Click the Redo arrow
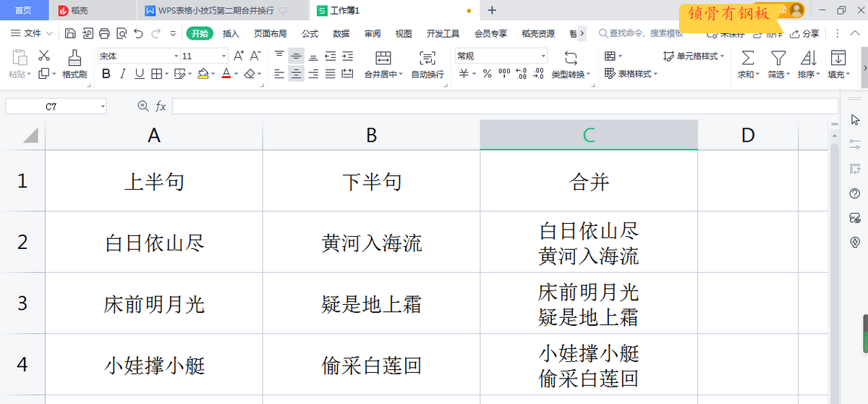 point(155,33)
